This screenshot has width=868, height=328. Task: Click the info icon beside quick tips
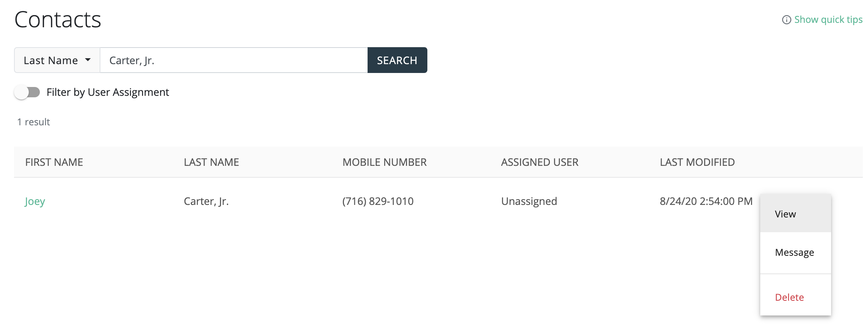pos(786,20)
